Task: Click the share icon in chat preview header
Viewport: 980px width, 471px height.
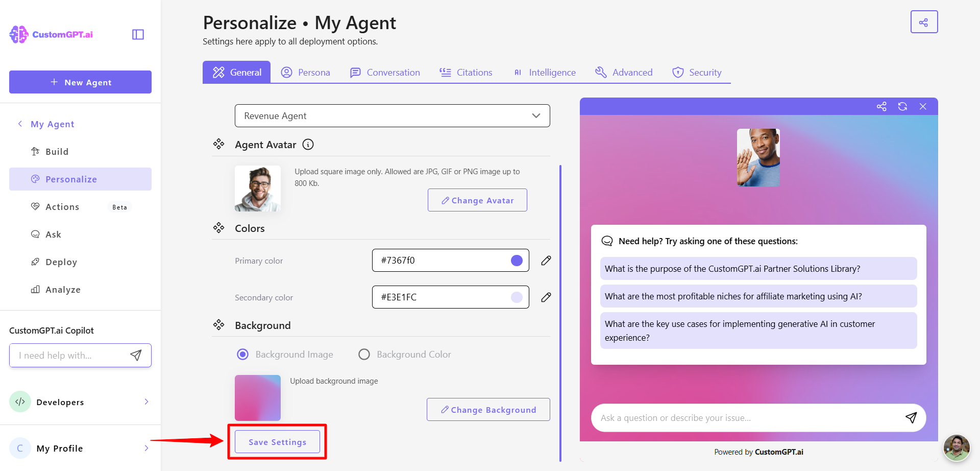Action: 881,106
